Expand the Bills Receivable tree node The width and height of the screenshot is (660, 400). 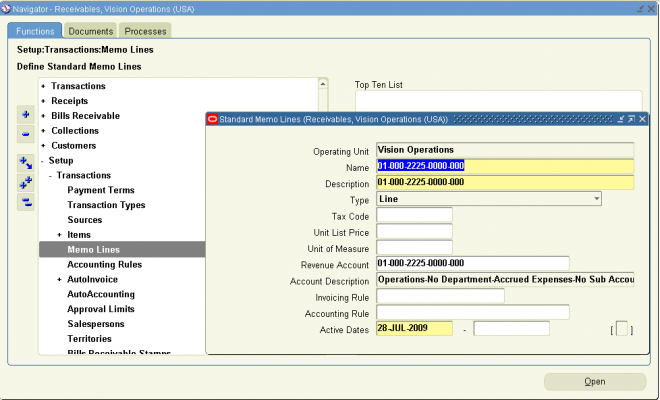43,116
